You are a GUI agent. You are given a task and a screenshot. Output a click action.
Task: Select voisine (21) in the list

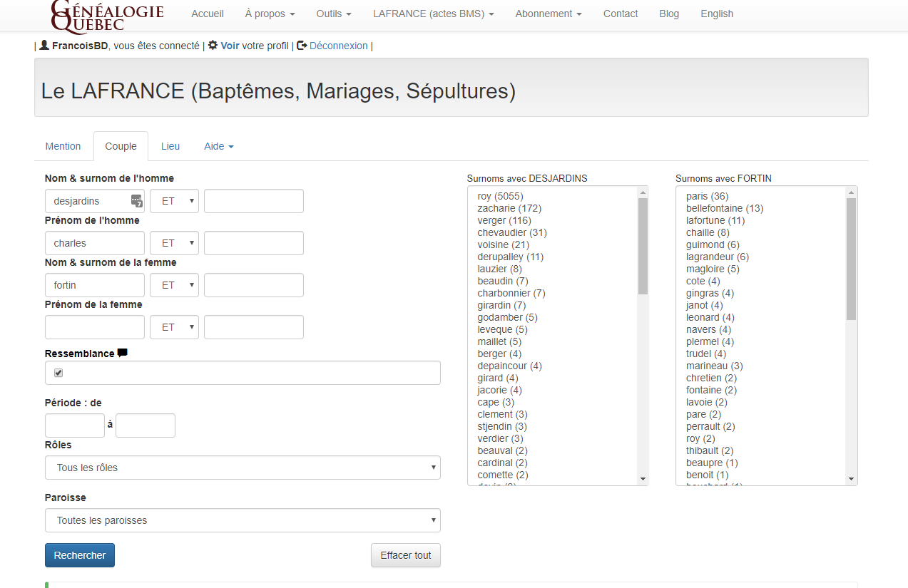503,244
